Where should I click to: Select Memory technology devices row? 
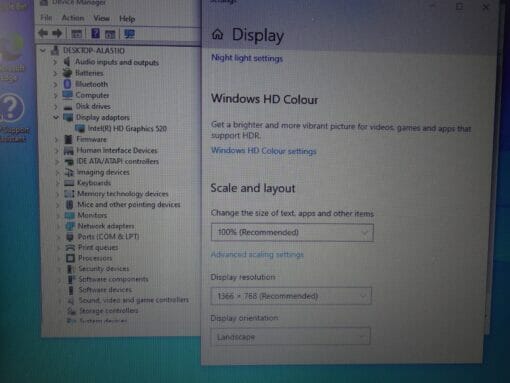pyautogui.click(x=123, y=194)
